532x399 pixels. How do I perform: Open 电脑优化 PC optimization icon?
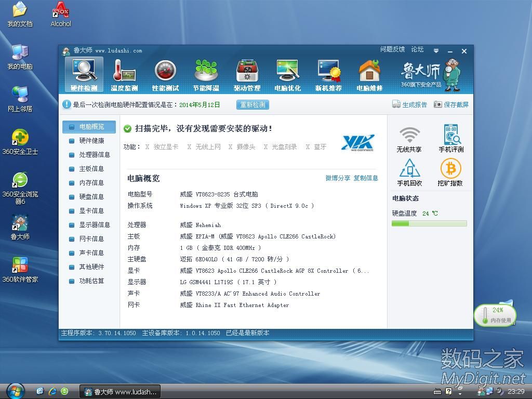point(287,75)
